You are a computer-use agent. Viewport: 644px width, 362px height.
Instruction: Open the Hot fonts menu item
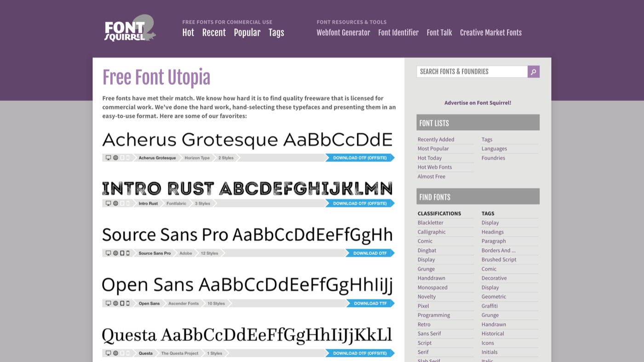pyautogui.click(x=188, y=33)
